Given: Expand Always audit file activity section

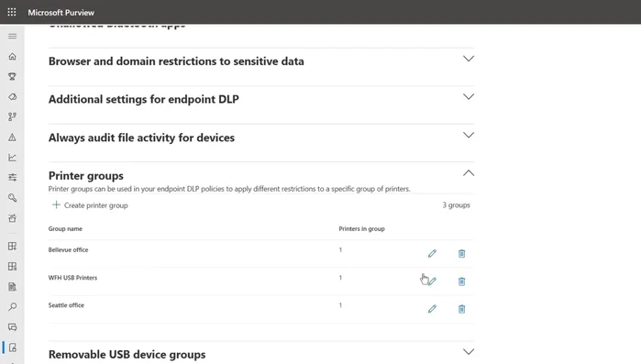Looking at the screenshot, I should click(x=469, y=135).
